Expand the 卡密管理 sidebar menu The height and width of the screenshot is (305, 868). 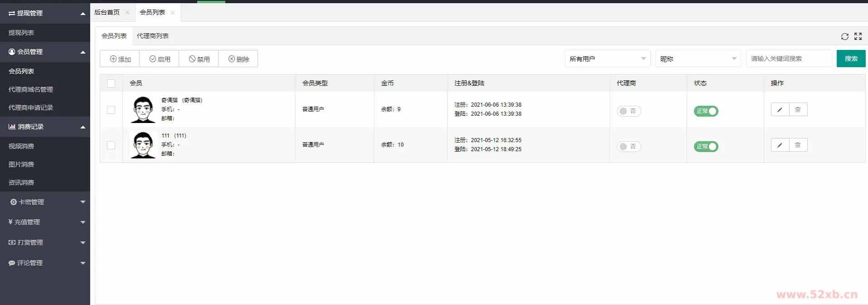point(45,202)
